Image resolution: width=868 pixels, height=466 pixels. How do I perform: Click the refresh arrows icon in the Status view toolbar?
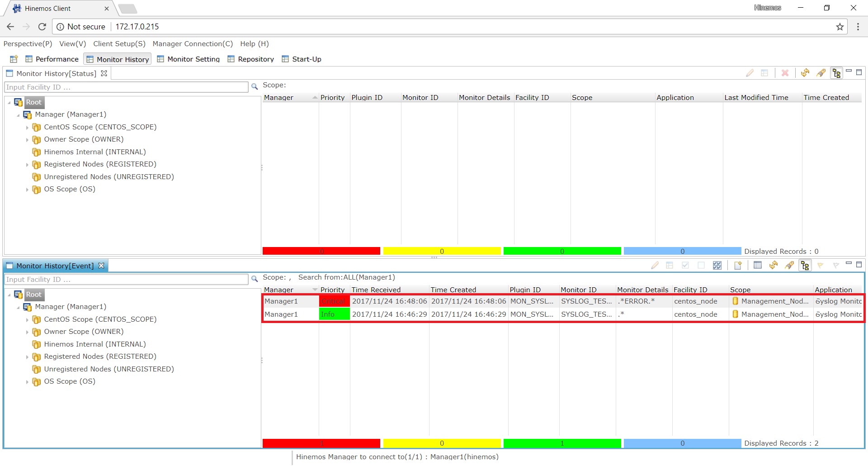[805, 73]
